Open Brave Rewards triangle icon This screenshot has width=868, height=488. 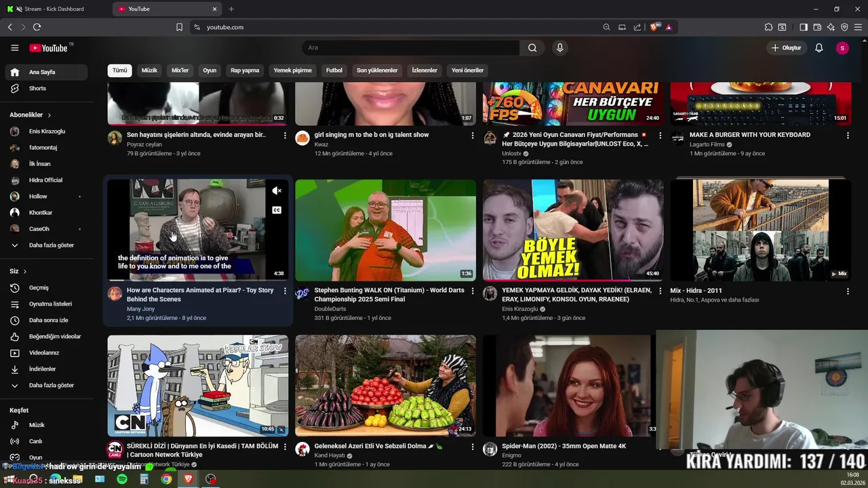669,27
